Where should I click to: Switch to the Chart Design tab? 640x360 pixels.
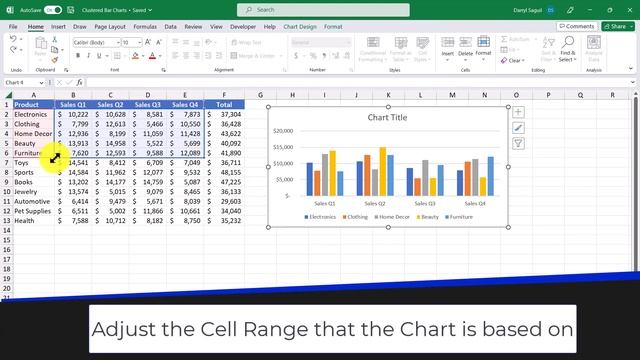[x=300, y=27]
